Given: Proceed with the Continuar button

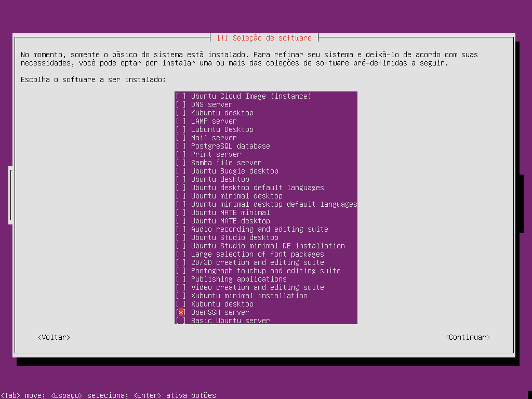Looking at the screenshot, I should click(x=467, y=337).
